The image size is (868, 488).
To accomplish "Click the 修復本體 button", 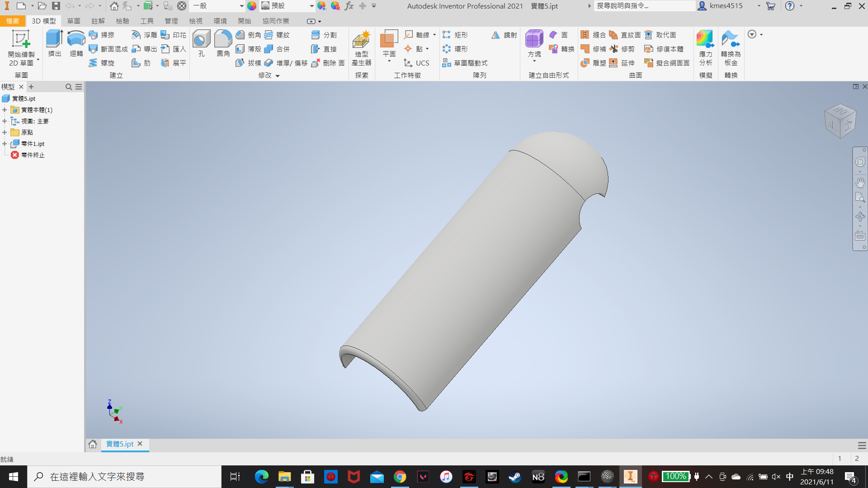I will [664, 49].
